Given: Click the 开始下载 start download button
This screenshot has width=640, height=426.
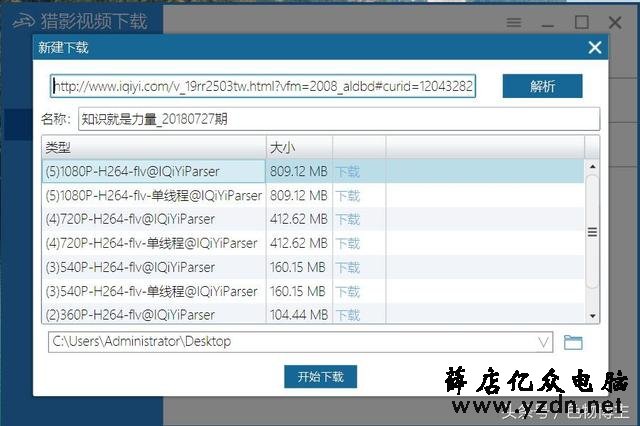Looking at the screenshot, I should point(320,376).
